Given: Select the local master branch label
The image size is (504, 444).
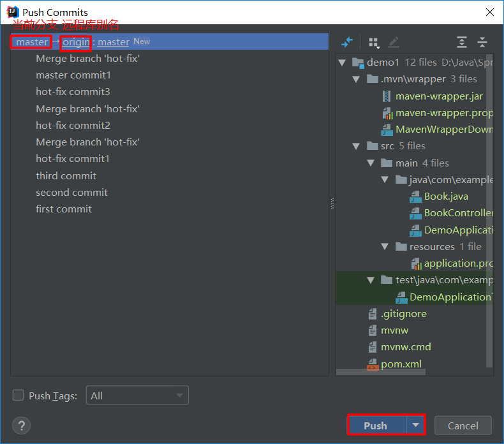Looking at the screenshot, I should pyautogui.click(x=32, y=42).
